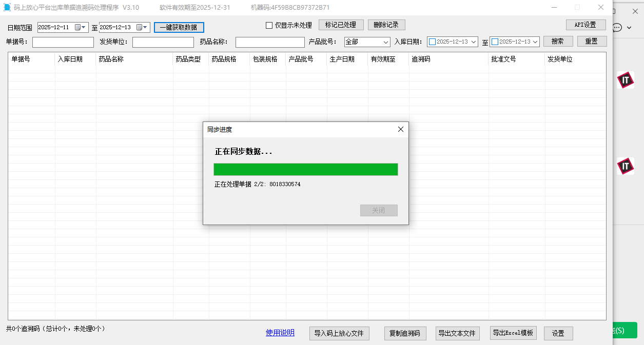The width and height of the screenshot is (644, 345).
Task: Click the upper IT logo icon on the right
Action: point(625,80)
